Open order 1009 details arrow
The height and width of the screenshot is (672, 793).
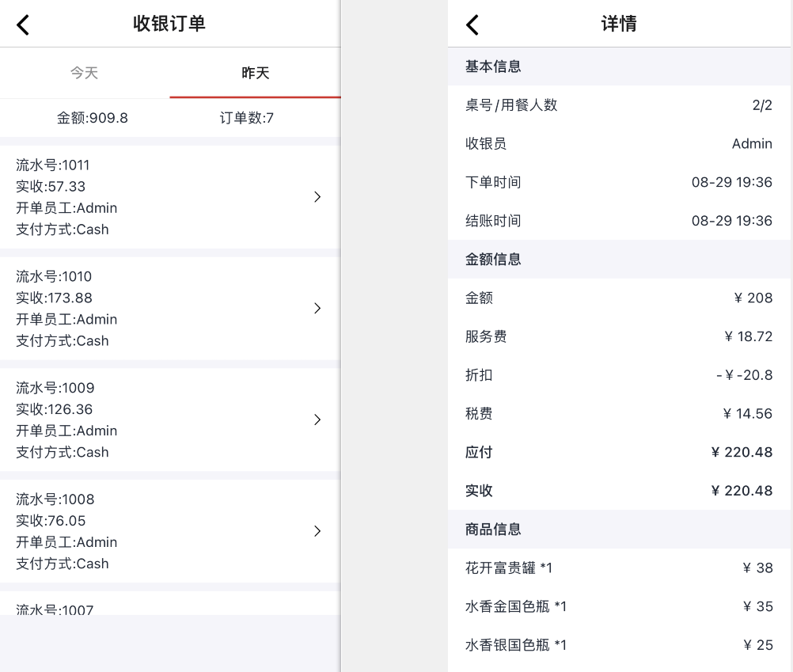[317, 420]
